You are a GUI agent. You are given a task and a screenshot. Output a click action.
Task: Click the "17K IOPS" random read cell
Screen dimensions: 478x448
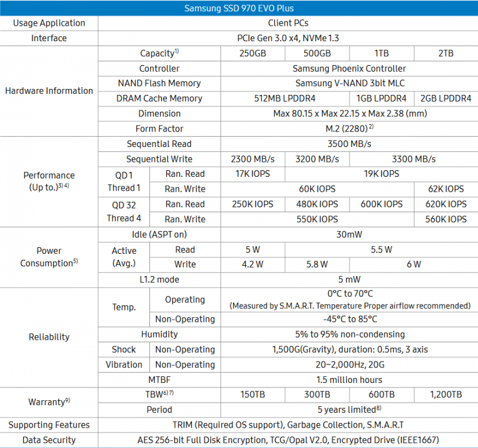(x=253, y=174)
